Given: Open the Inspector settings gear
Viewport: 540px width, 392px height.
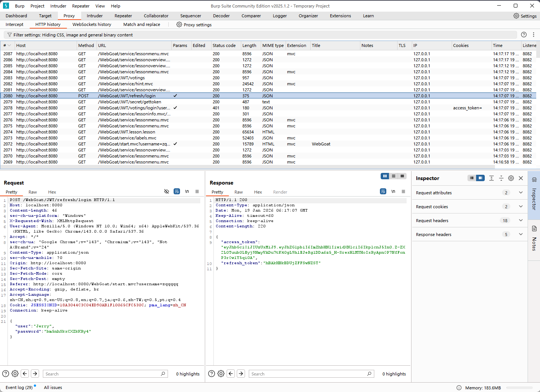Looking at the screenshot, I should point(511,178).
